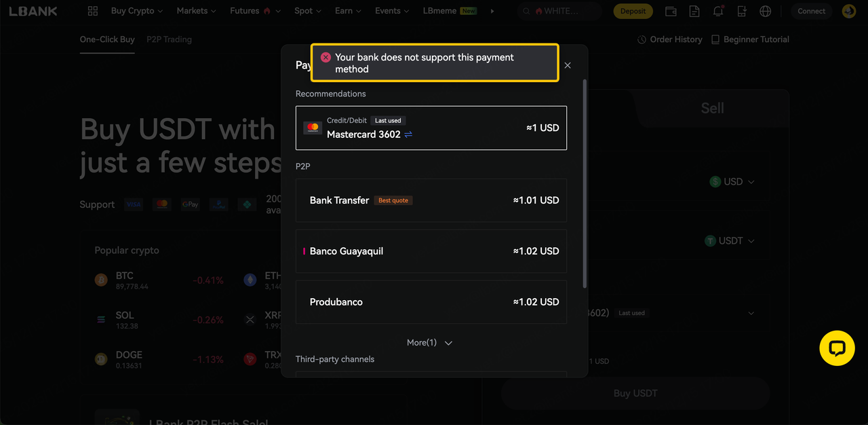Open the wallet icon in the header
This screenshot has width=868, height=425.
click(x=671, y=12)
